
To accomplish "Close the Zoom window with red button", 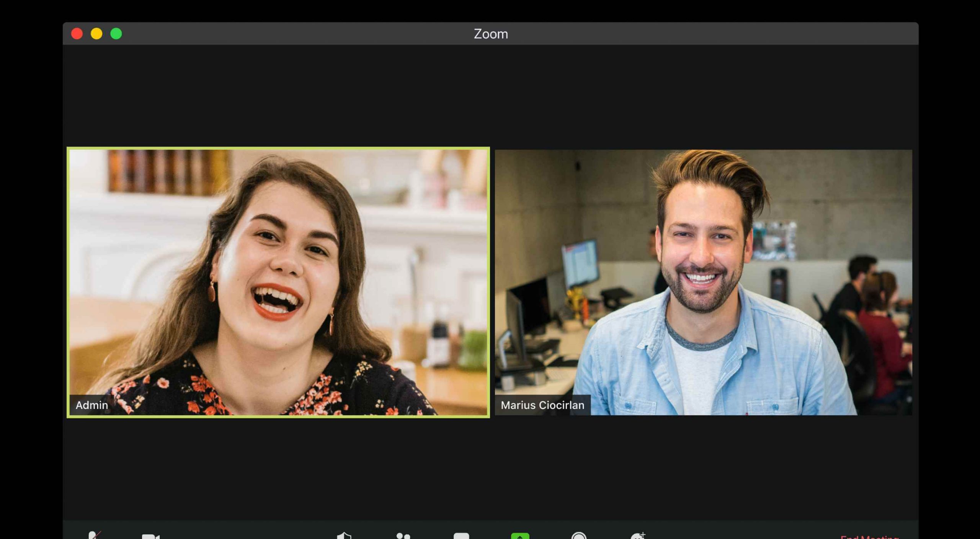I will click(77, 34).
